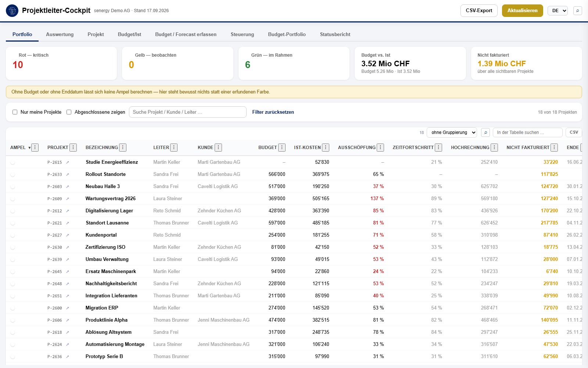Focus the 'Suche Projekt / Kunde / Leiter' field
The width and height of the screenshot is (588, 368).
coord(188,112)
